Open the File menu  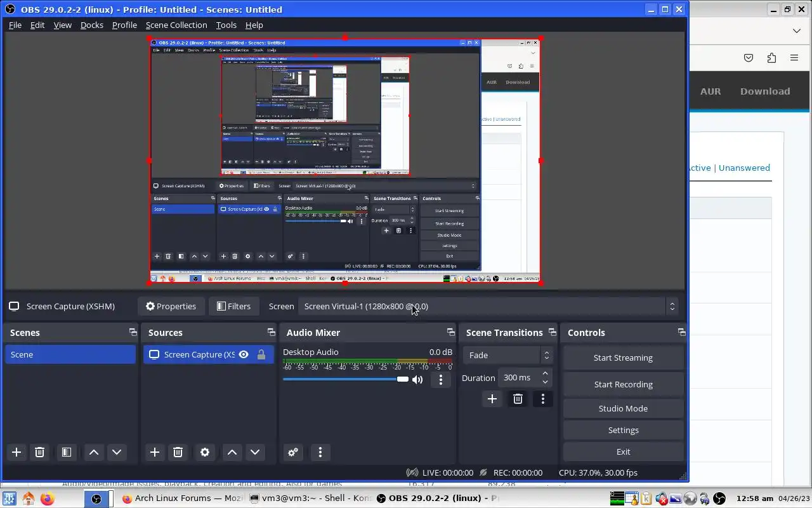coord(15,25)
